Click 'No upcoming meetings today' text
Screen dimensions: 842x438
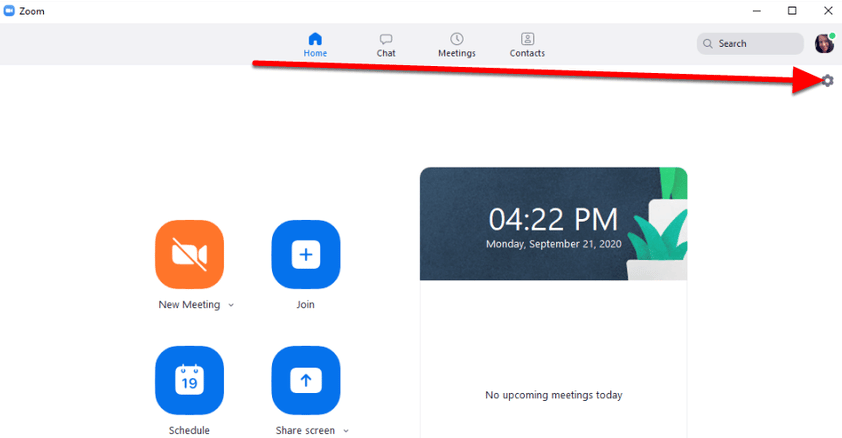[554, 395]
